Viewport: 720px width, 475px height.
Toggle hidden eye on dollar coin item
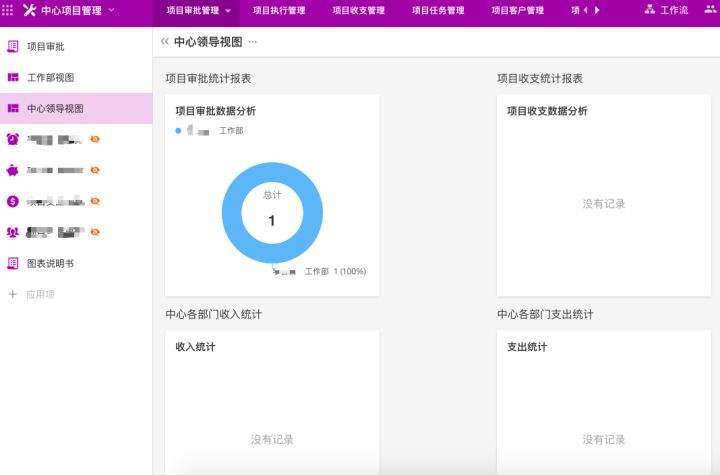tap(95, 201)
